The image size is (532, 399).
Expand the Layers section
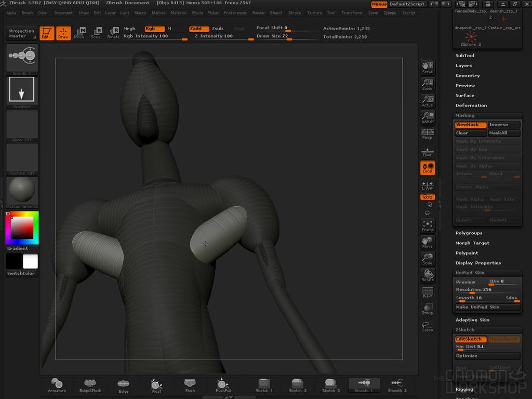pyautogui.click(x=464, y=65)
